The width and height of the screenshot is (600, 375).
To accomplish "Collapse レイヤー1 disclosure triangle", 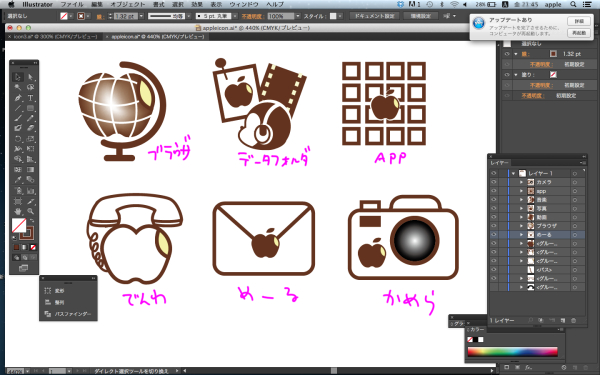I will [514, 173].
